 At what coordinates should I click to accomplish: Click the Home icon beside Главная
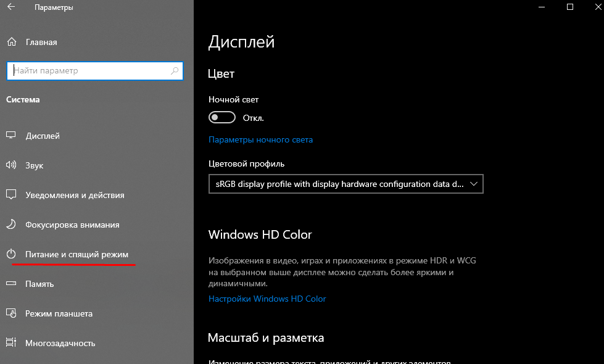click(x=11, y=42)
